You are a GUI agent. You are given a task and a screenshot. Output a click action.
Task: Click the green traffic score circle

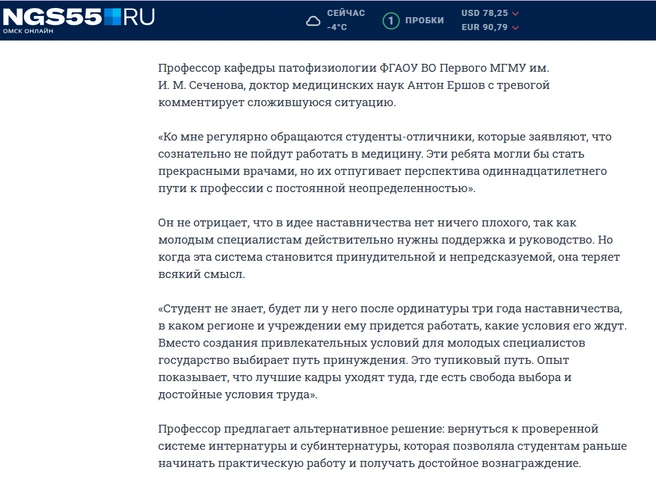[x=391, y=21]
